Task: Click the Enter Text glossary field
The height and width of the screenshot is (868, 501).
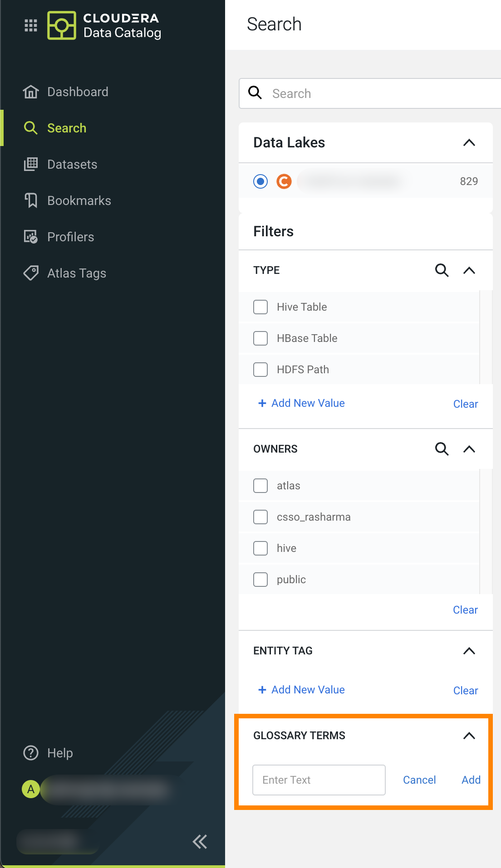Action: (x=319, y=780)
